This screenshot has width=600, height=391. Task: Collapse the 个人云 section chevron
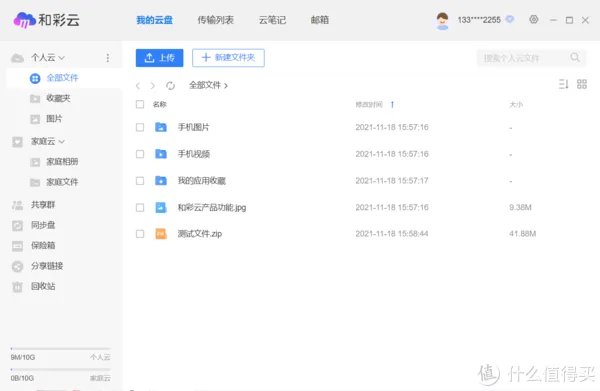click(x=62, y=58)
